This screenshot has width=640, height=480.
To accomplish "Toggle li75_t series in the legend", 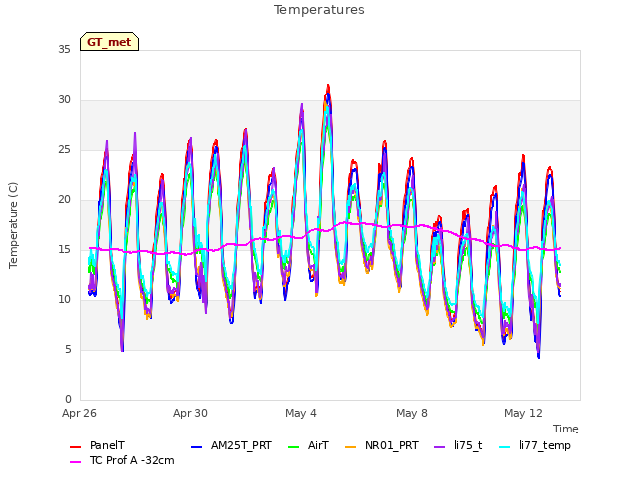I will pyautogui.click(x=458, y=445).
